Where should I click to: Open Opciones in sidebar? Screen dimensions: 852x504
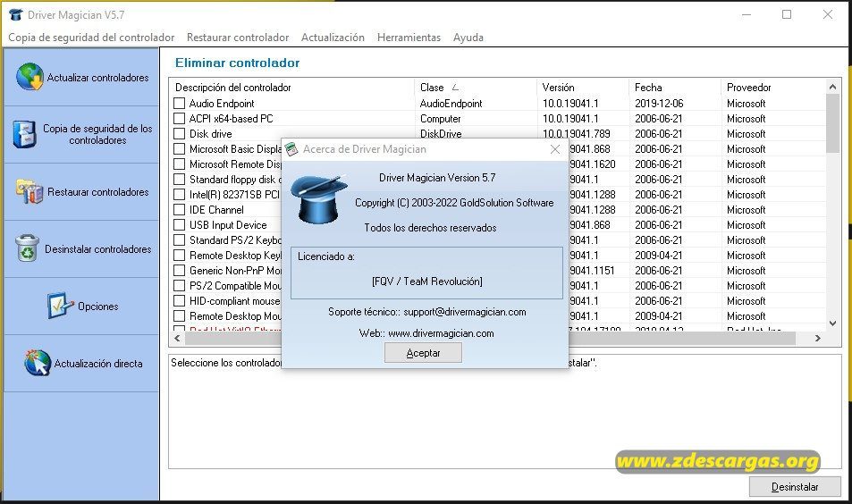[81, 306]
